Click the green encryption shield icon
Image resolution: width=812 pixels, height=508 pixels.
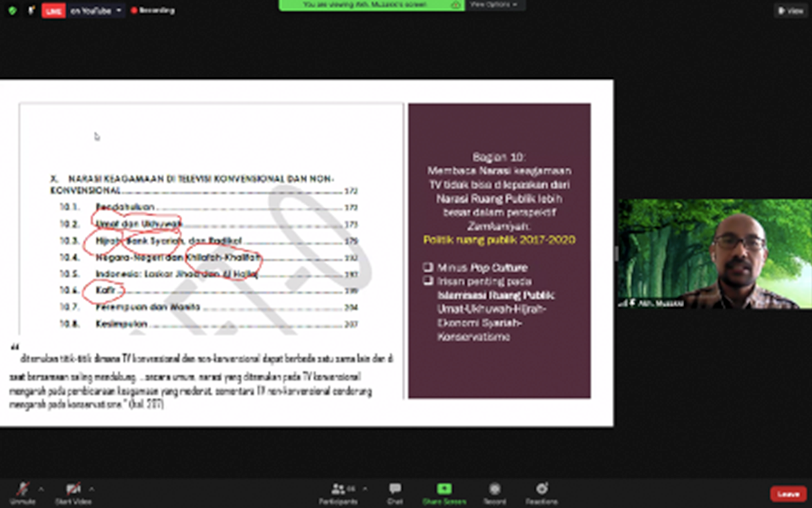point(12,11)
